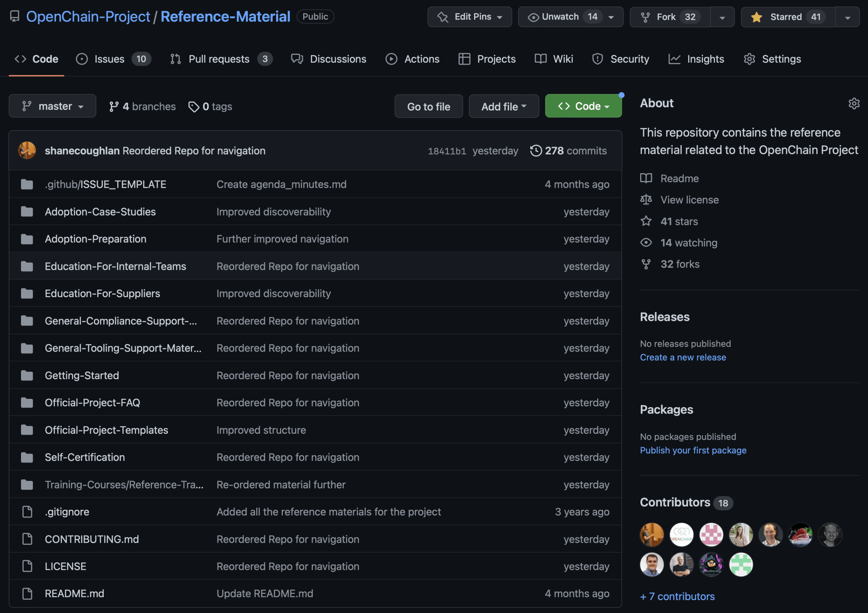Open the green checkered contributor avatar
Viewport: 868px width, 613px height.
(741, 564)
